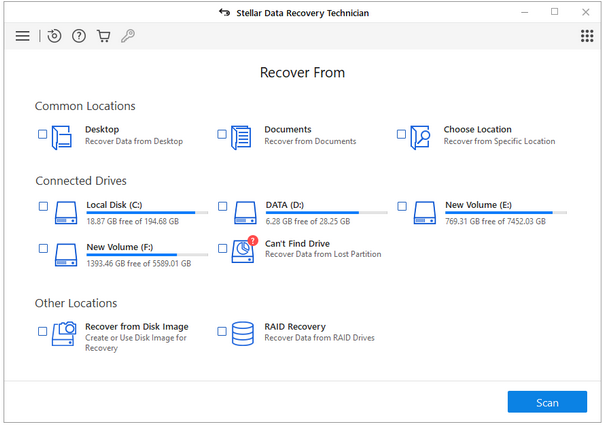Enable the Recover from Disk Image checkbox

click(43, 331)
